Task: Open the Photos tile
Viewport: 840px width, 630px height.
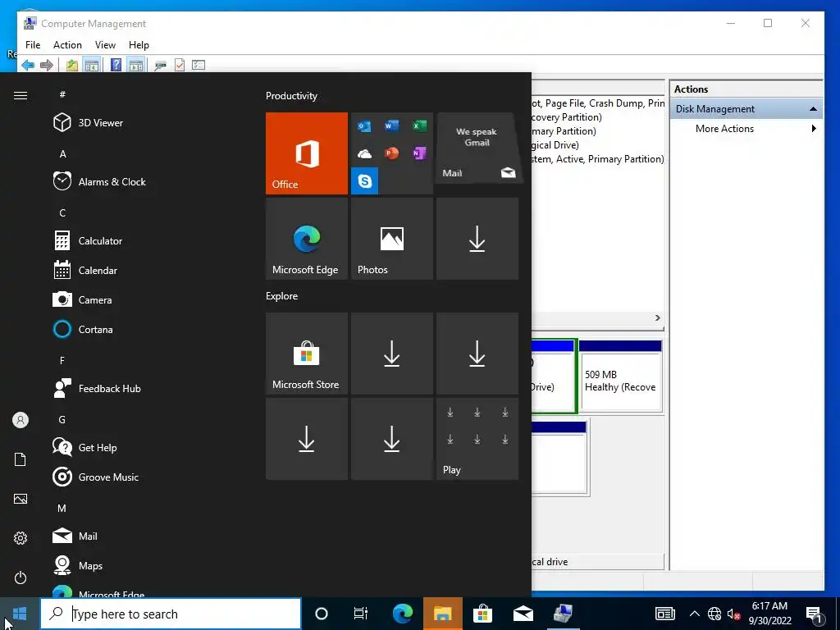Action: pyautogui.click(x=391, y=239)
